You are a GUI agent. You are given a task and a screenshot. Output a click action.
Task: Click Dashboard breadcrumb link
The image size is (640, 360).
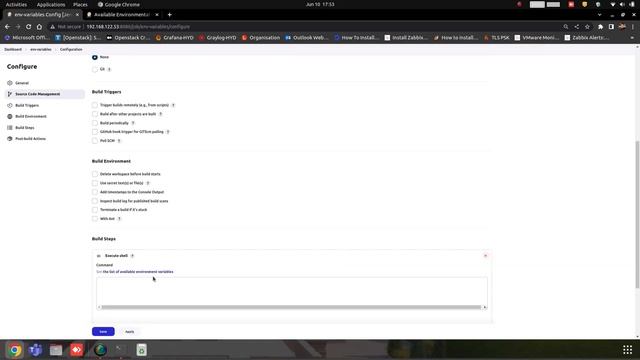pos(13,49)
